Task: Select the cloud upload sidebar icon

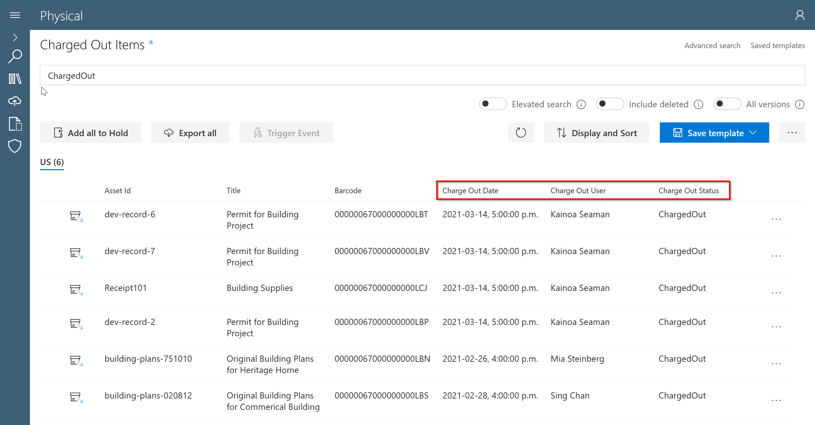Action: tap(15, 101)
